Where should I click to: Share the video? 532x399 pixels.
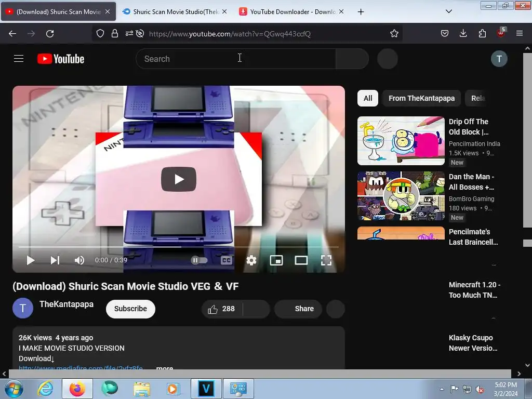pos(299,309)
